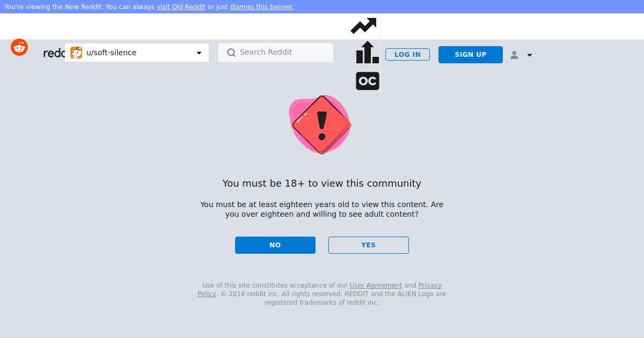Click the NO button to decline
The width and height of the screenshot is (644, 338).
tap(275, 245)
